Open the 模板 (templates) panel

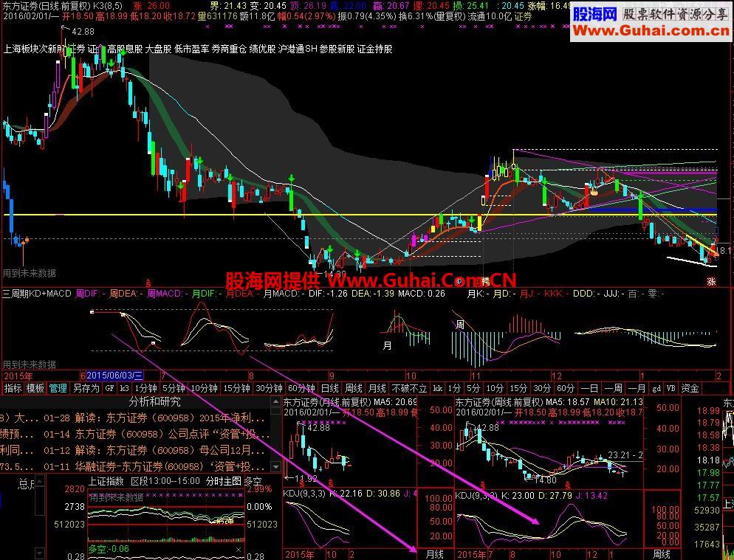pos(35,387)
